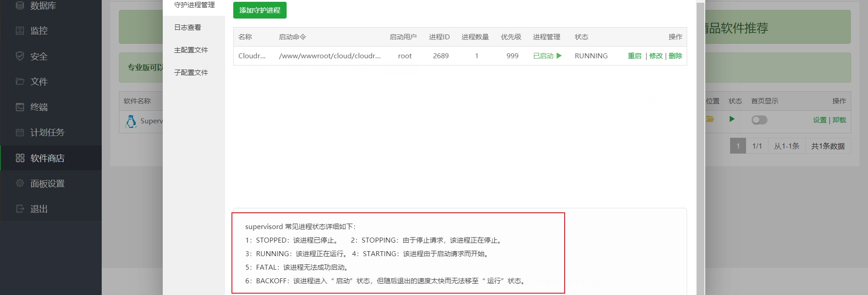Click the 6：BACKOFF status description line
The image size is (868, 295).
[x=386, y=281]
